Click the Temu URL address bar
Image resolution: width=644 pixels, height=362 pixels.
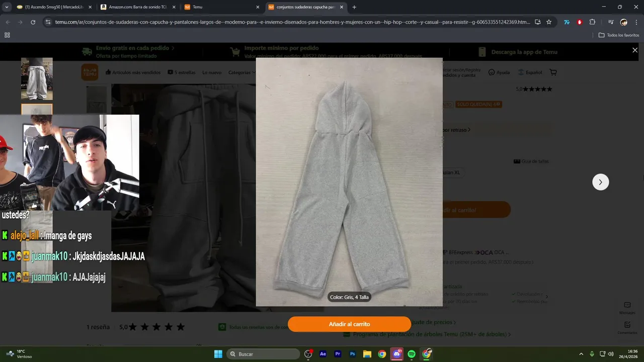[292, 22]
